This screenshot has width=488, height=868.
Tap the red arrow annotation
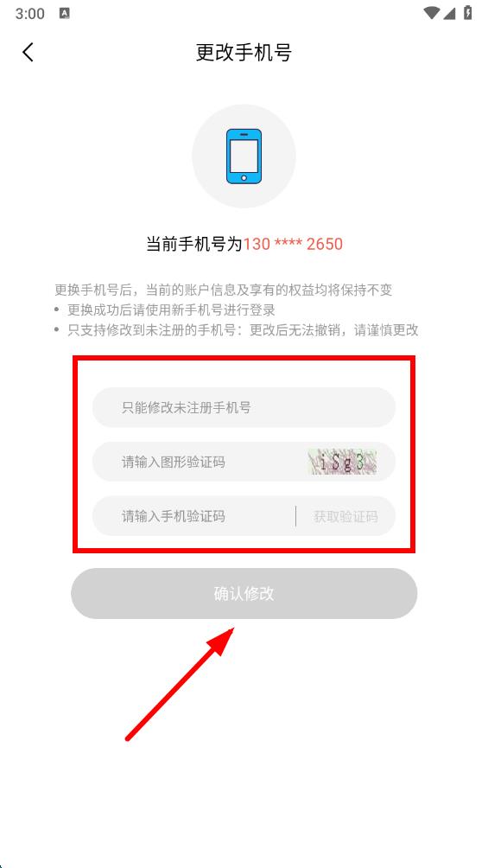point(181,683)
